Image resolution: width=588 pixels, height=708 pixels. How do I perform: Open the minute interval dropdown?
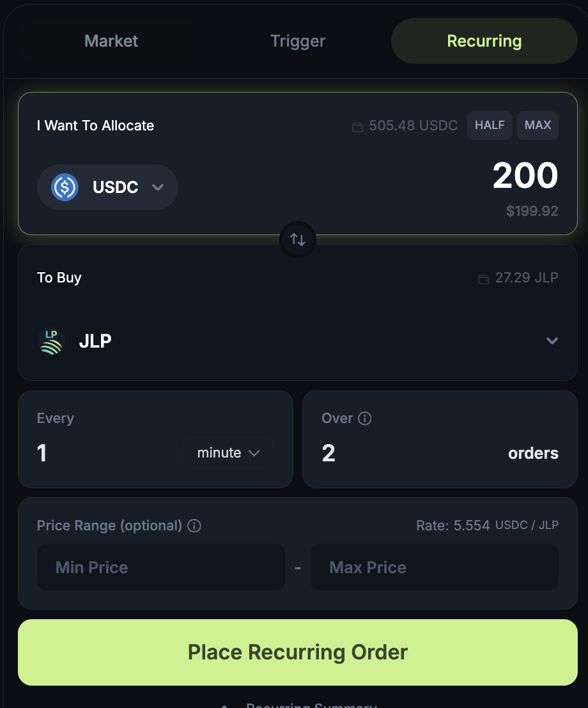click(228, 453)
